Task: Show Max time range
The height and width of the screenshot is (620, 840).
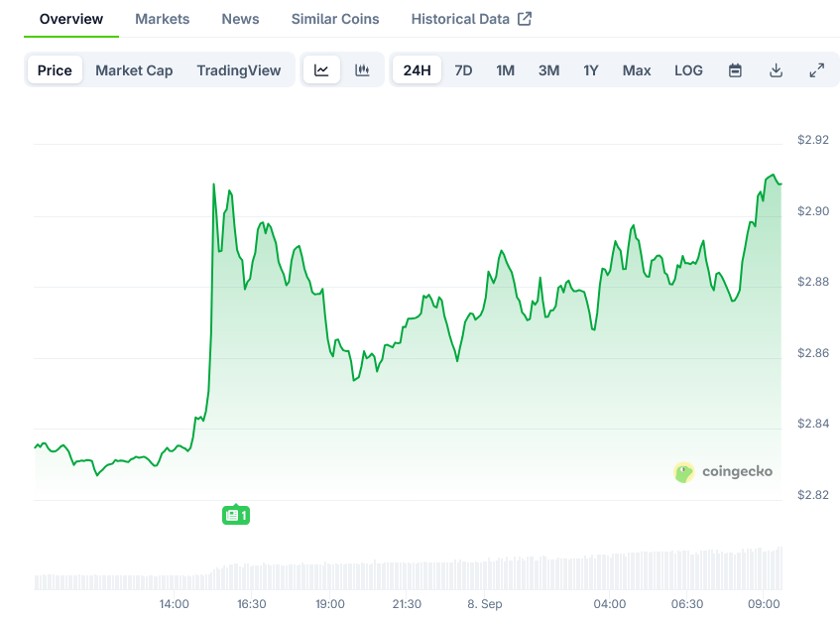Action: 637,70
